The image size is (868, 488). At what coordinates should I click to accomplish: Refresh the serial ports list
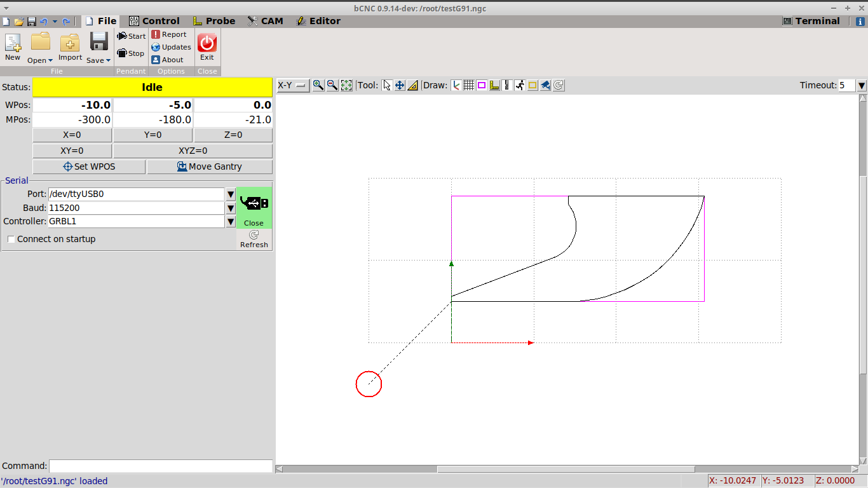tap(254, 240)
